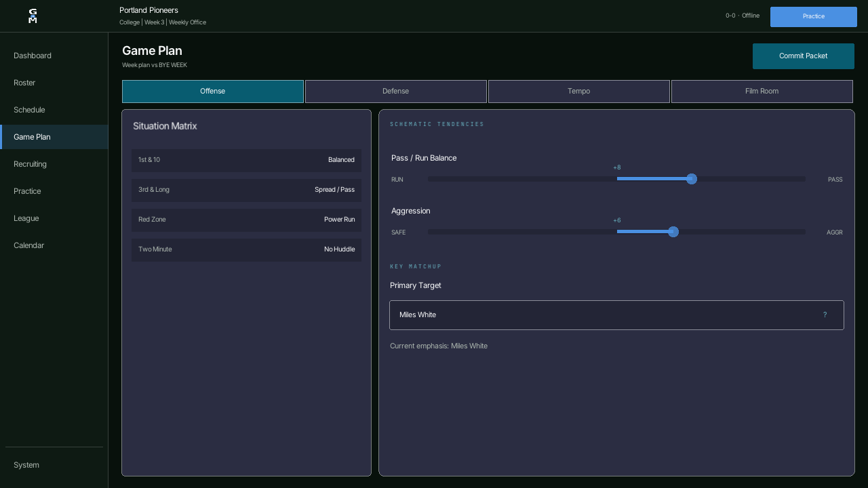Open the Calendar page
Screen dimensions: 868x488
[54, 245]
